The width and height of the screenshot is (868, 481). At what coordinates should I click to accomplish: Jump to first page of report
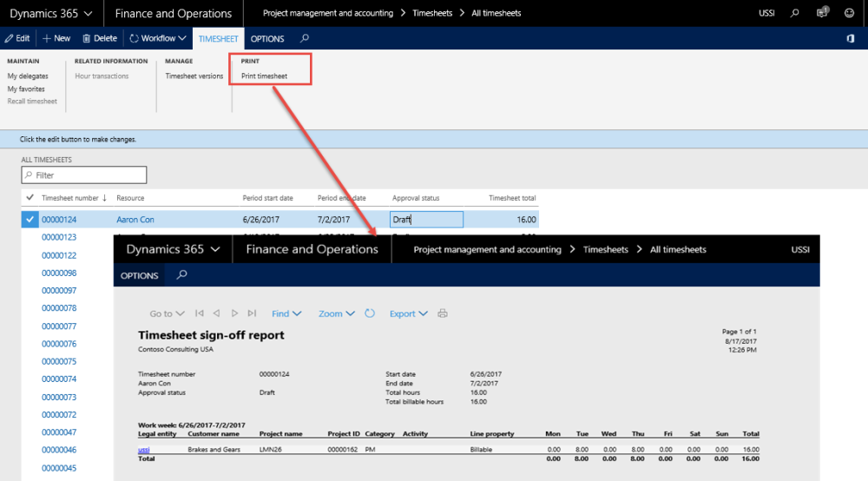pos(200,313)
